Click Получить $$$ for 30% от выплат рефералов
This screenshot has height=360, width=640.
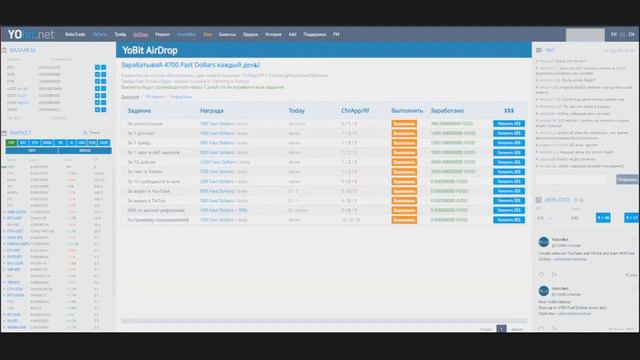coord(509,210)
